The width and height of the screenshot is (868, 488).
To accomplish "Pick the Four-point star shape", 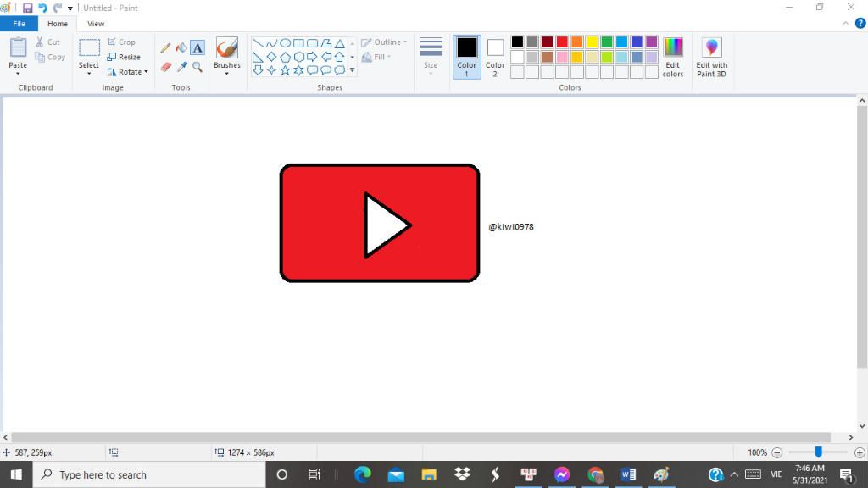I will (x=271, y=70).
